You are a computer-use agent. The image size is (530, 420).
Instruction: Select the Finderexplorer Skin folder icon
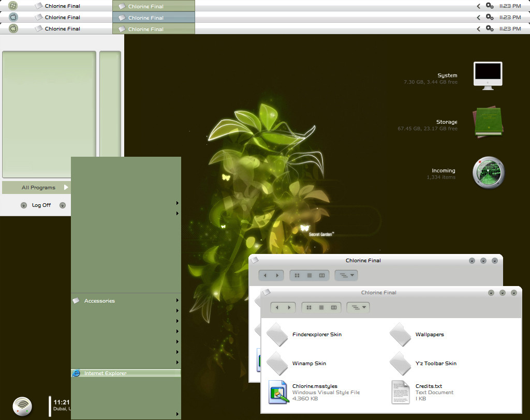pyautogui.click(x=277, y=335)
